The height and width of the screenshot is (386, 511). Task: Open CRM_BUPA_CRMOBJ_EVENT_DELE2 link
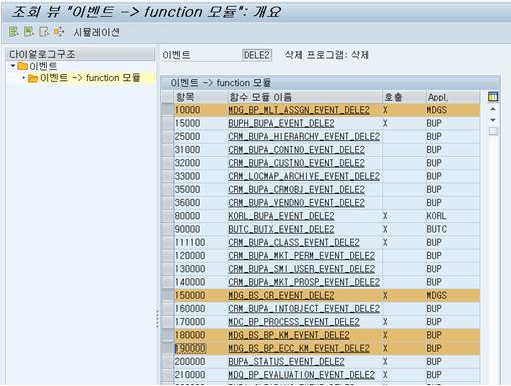[x=296, y=190]
